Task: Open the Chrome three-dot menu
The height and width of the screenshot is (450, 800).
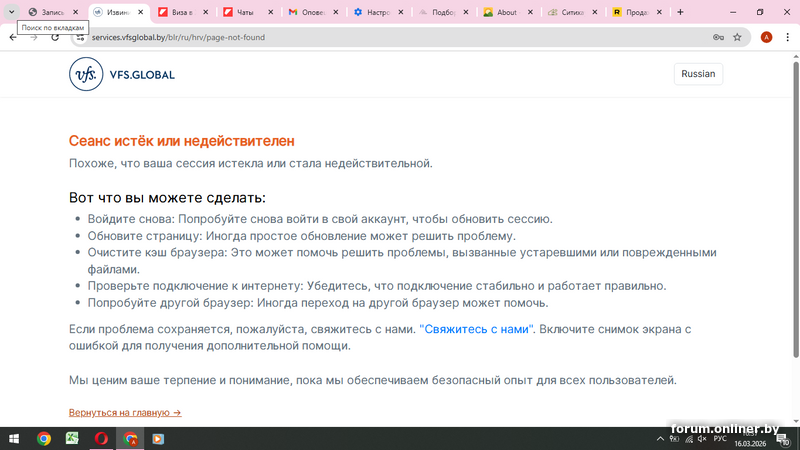Action: click(x=787, y=37)
